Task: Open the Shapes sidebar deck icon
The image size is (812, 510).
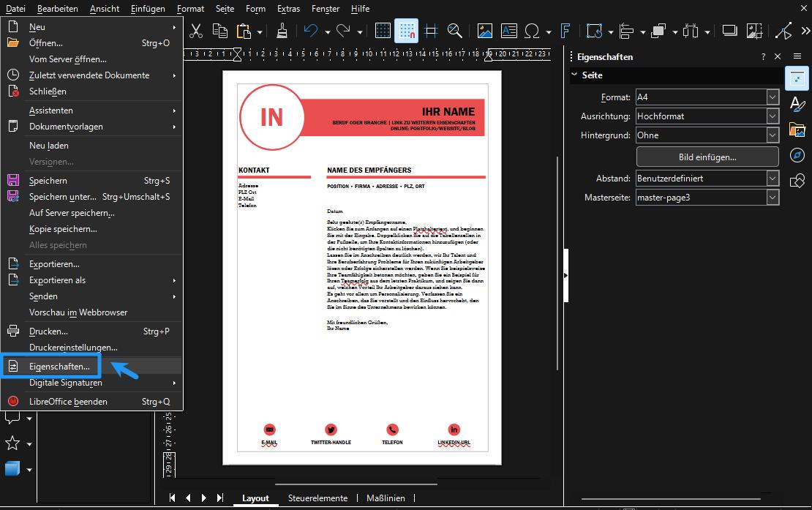Action: 797,180
